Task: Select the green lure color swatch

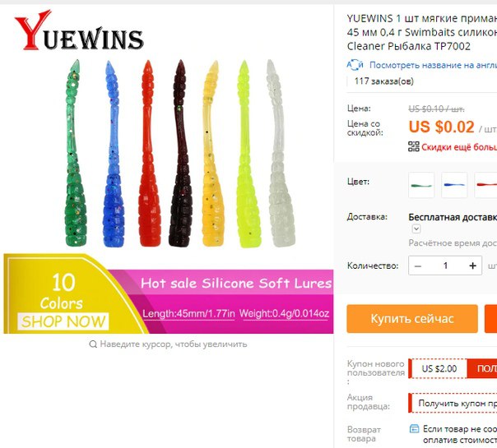Action: point(421,185)
